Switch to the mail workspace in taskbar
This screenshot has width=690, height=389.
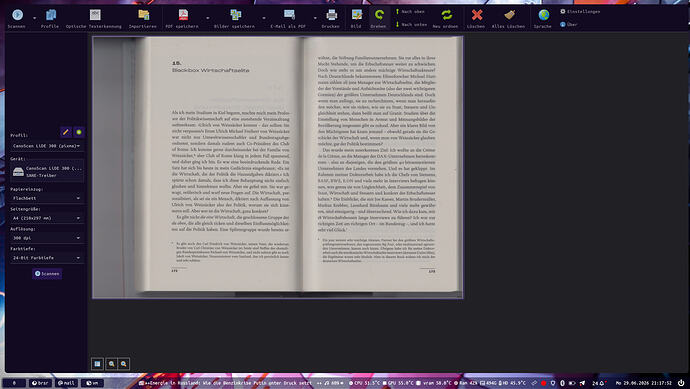66,383
